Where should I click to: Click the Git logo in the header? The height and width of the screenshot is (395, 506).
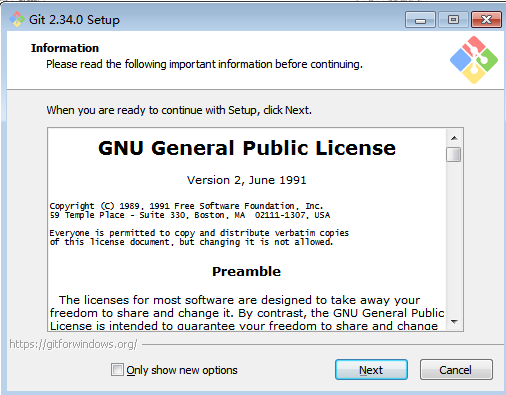tap(474, 60)
